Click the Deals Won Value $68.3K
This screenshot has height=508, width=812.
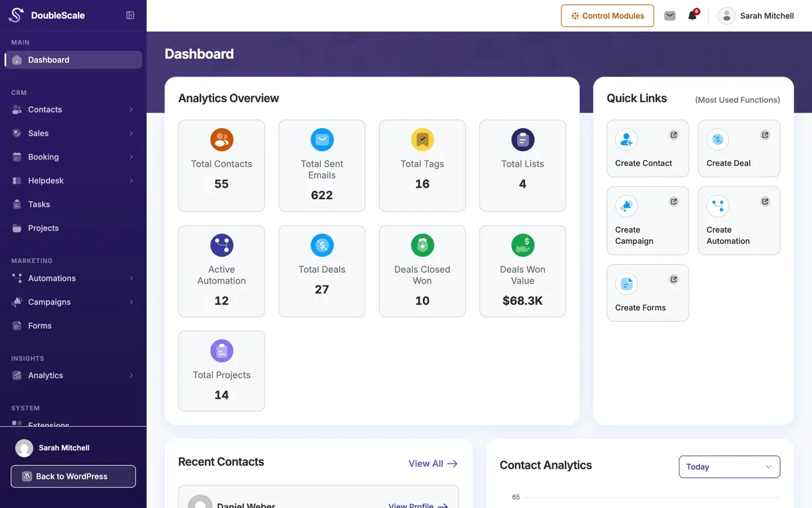[522, 301]
